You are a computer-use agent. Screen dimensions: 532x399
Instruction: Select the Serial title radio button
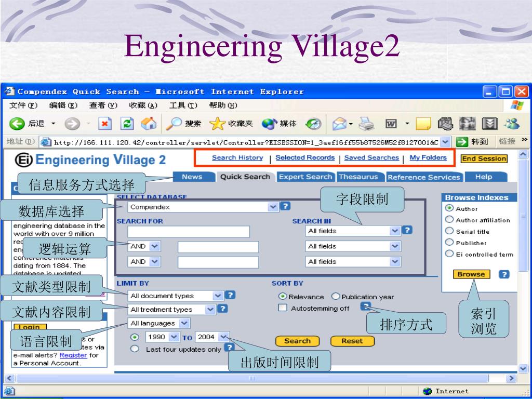click(449, 231)
